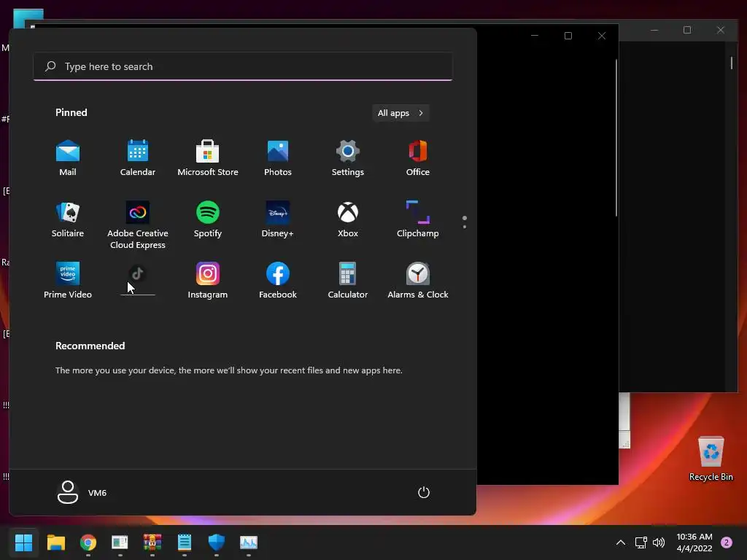This screenshot has height=560, width=747.
Task: Open the blue shield taskbar icon
Action: click(216, 542)
